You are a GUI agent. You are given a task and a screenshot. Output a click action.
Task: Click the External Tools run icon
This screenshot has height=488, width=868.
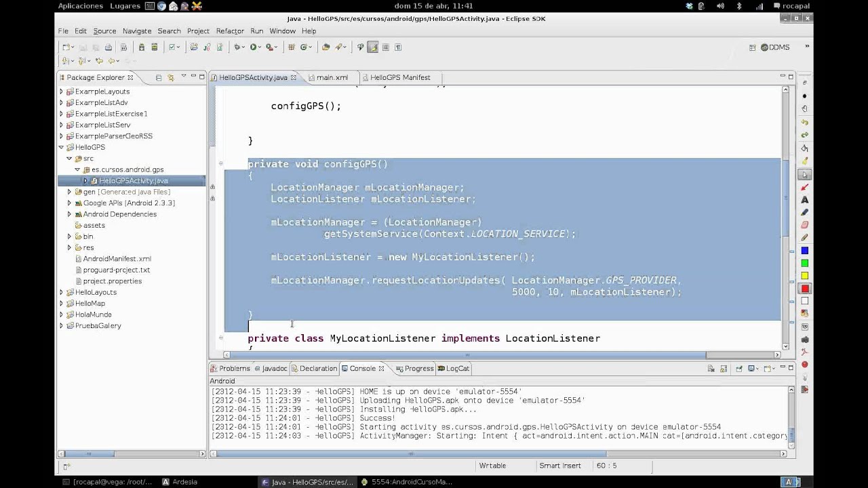point(269,47)
